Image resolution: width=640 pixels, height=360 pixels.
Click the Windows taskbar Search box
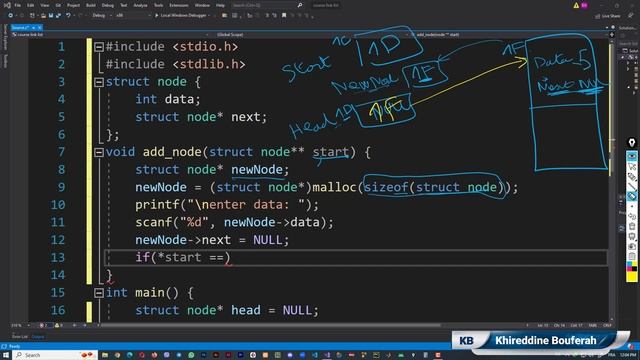pos(55,355)
